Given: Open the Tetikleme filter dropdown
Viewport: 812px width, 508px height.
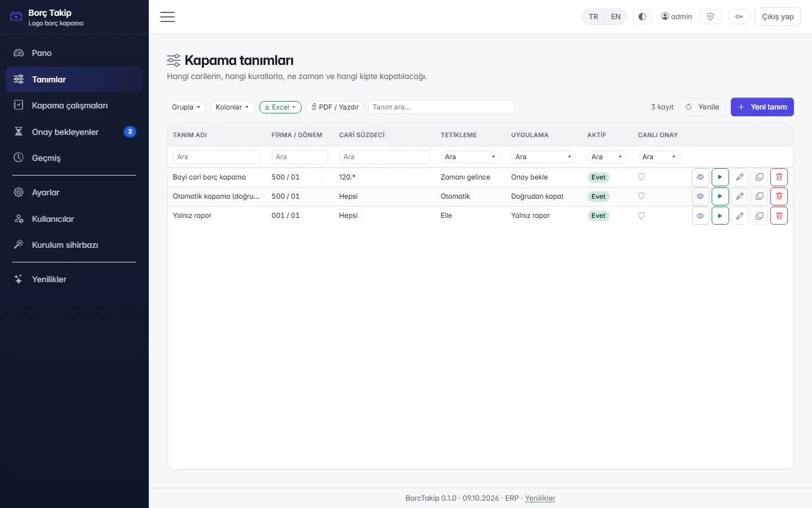Looking at the screenshot, I should coord(470,157).
